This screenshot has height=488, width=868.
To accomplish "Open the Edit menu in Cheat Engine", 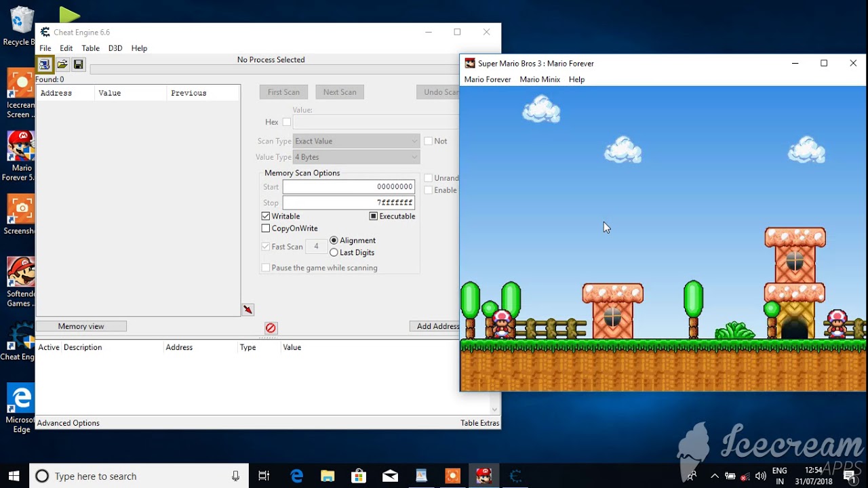I will coord(66,48).
